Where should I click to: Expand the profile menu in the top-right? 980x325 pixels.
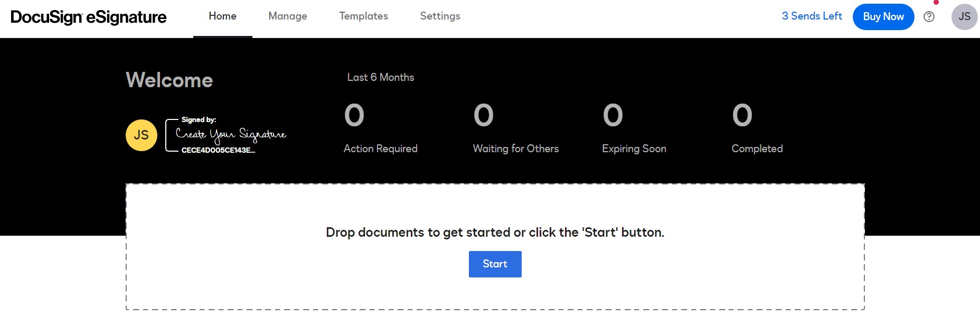(x=965, y=16)
